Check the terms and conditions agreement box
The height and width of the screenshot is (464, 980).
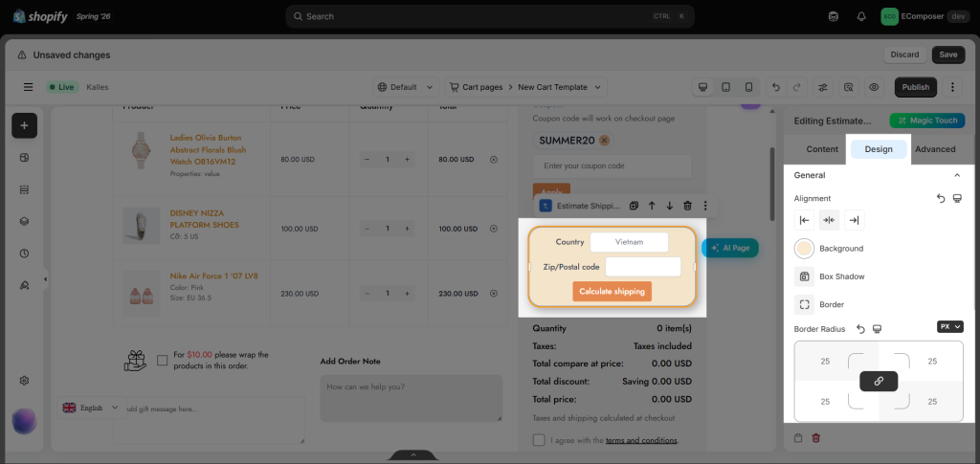[539, 440]
